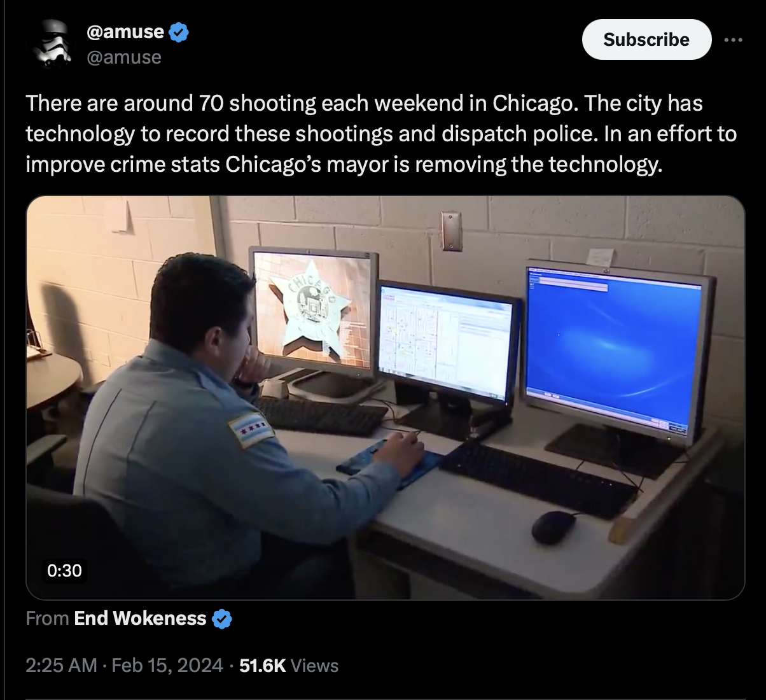Open the End Wokeness source account
Image resolution: width=766 pixels, height=700 pixels.
coord(140,619)
